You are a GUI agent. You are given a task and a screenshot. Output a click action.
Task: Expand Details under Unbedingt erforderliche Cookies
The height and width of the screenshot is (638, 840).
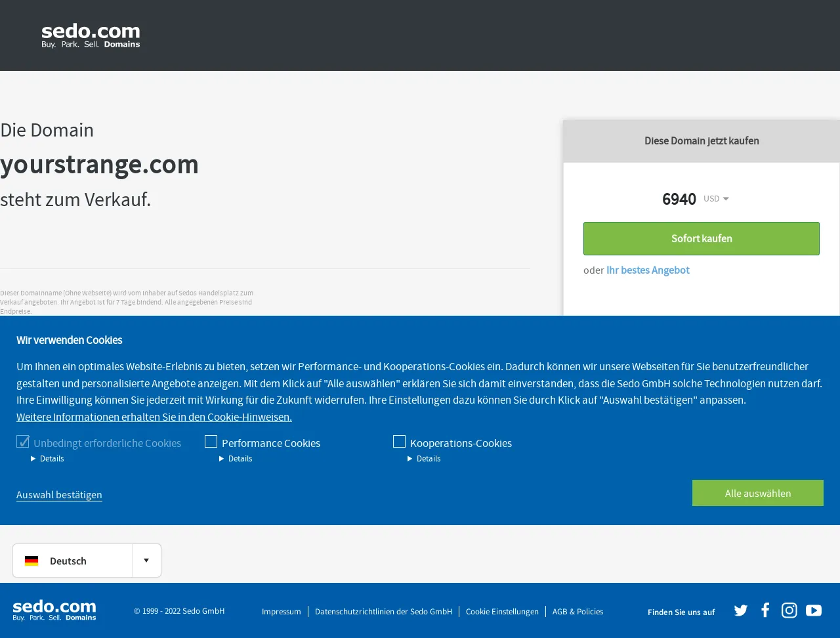click(x=47, y=459)
